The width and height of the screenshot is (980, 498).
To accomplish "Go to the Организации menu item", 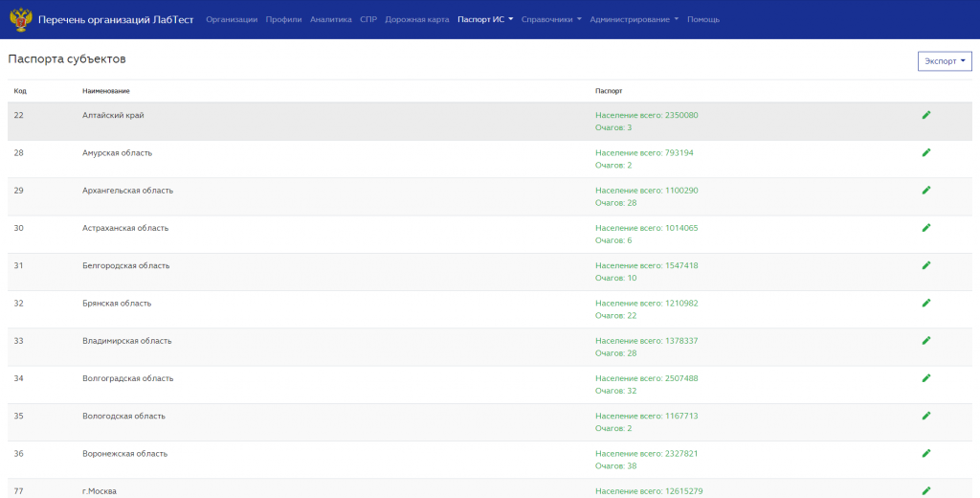I will pos(232,19).
